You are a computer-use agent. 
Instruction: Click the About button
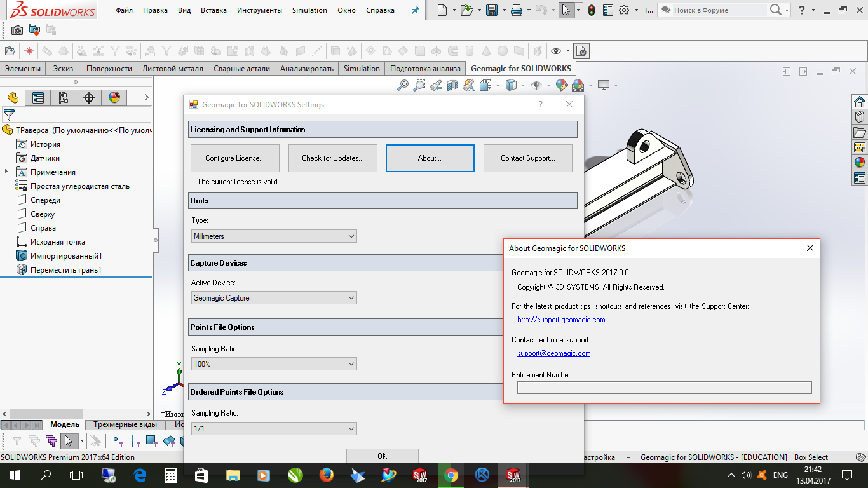(430, 158)
